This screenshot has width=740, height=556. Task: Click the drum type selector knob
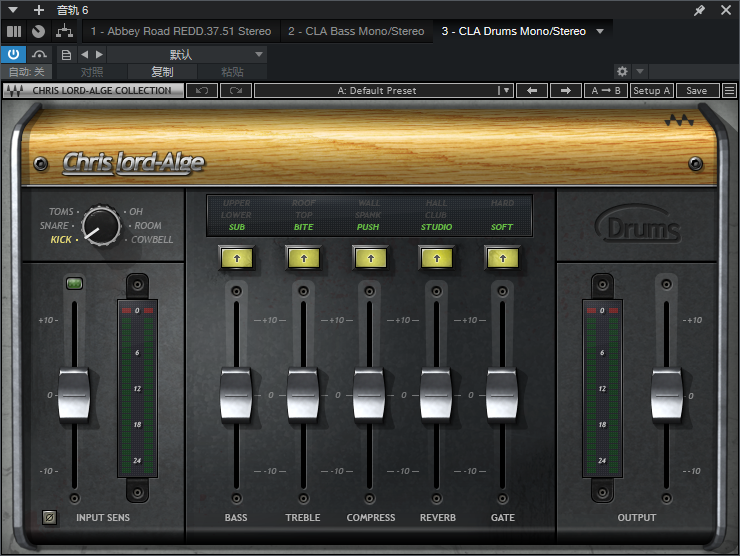101,226
